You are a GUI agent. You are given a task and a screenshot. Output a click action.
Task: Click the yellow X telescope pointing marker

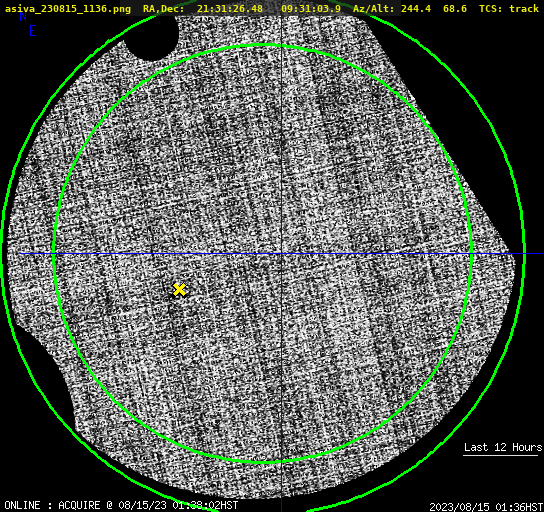click(x=179, y=289)
